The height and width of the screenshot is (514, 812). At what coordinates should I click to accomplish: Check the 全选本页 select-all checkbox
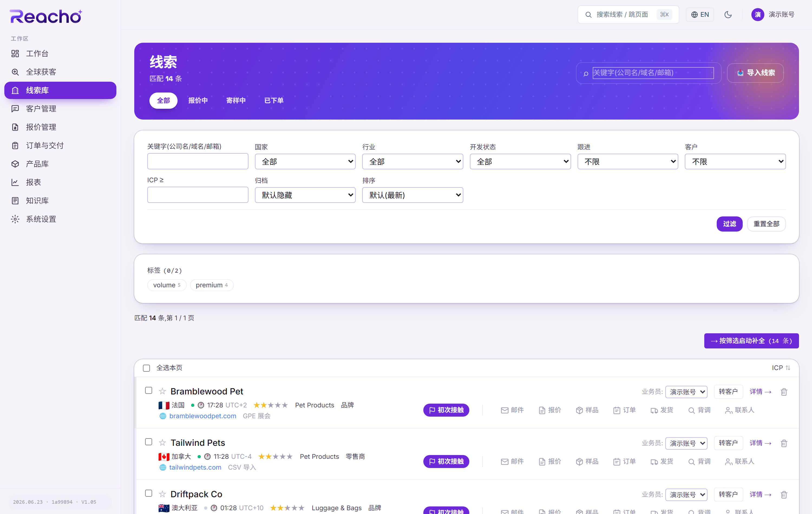click(x=146, y=368)
